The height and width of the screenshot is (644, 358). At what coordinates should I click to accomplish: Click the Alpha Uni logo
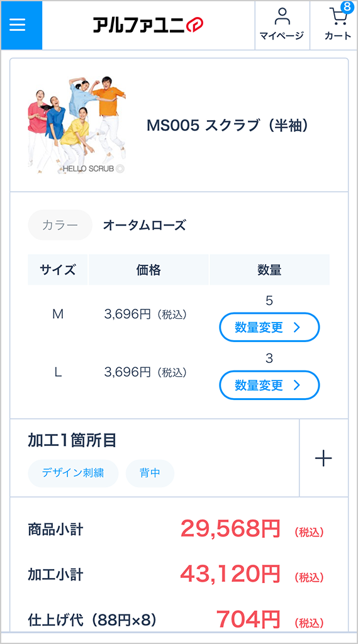(148, 25)
